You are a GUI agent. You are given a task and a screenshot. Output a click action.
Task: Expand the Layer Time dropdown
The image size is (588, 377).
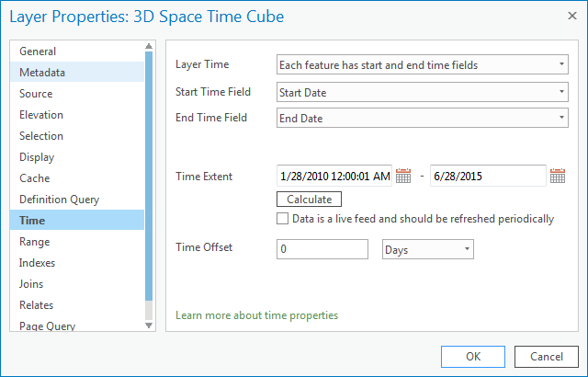[x=422, y=64]
